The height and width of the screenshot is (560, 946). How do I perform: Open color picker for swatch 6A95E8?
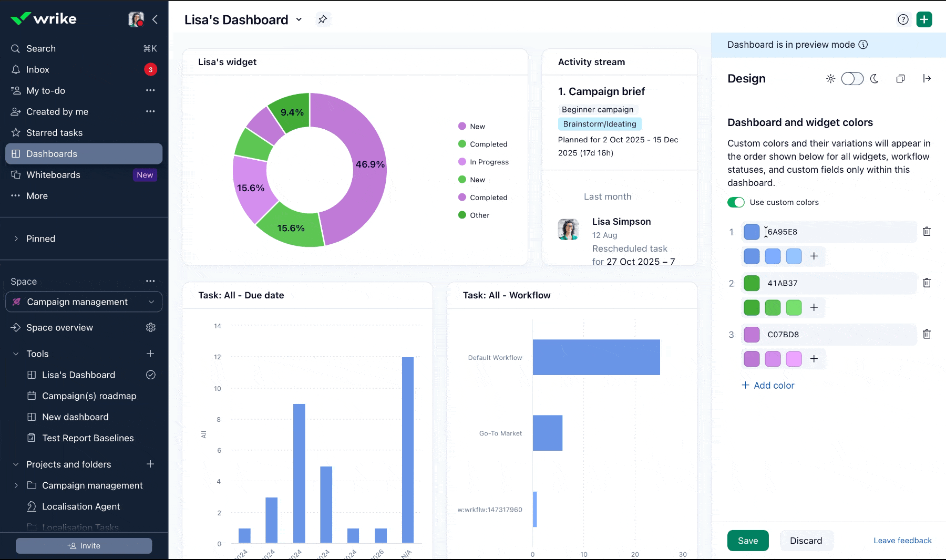pyautogui.click(x=752, y=232)
